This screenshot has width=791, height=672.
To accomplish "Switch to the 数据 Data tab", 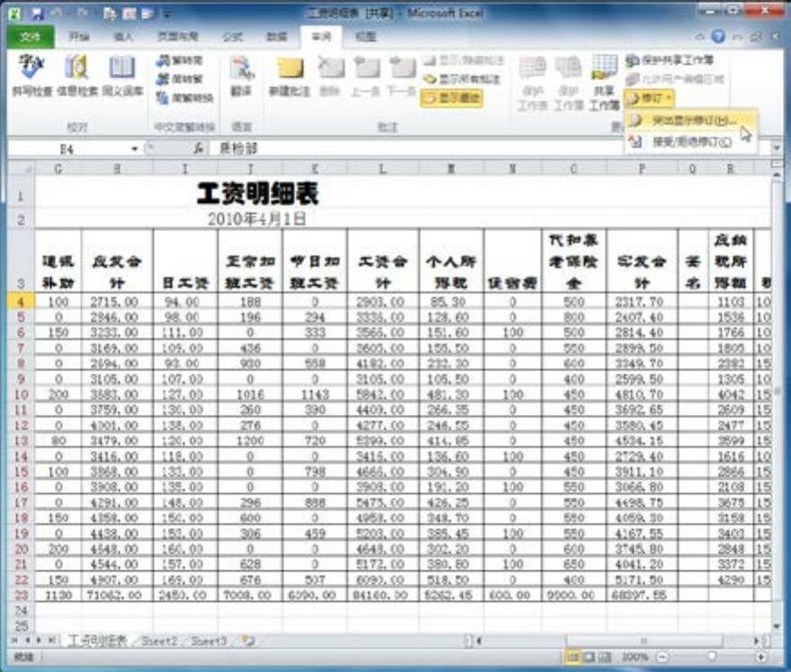I will [276, 37].
